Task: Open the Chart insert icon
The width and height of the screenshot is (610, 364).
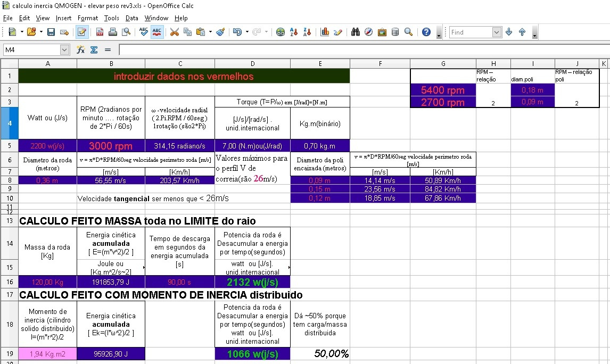Action: [325, 32]
